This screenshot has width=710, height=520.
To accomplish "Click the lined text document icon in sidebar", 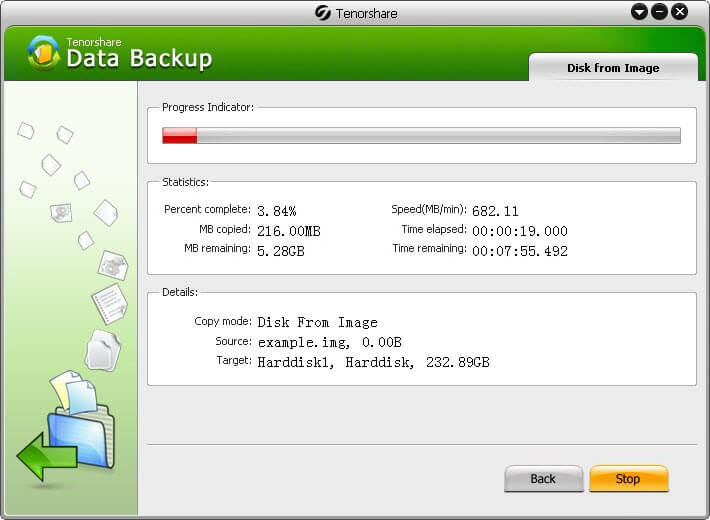I will [x=108, y=303].
